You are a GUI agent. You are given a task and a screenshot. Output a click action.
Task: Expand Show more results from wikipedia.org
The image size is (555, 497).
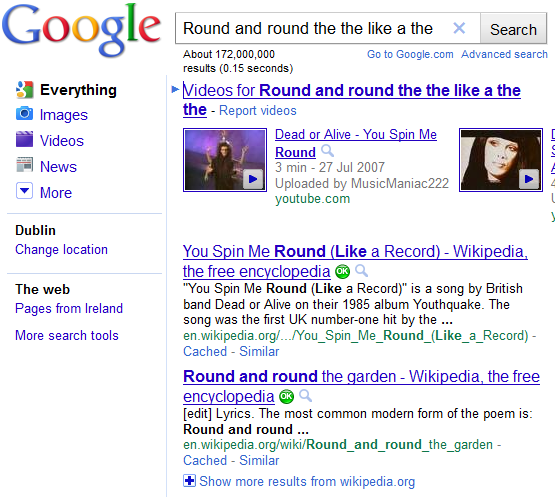[299, 481]
